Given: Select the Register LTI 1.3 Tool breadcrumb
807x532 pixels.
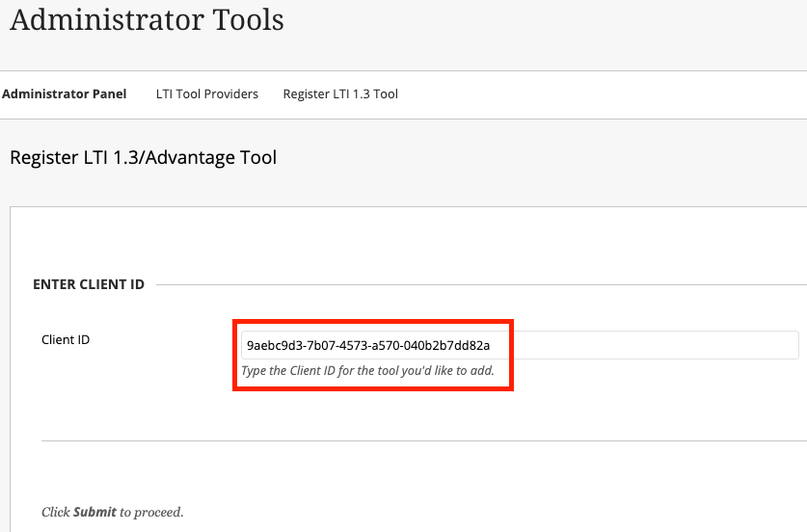Looking at the screenshot, I should 339,94.
